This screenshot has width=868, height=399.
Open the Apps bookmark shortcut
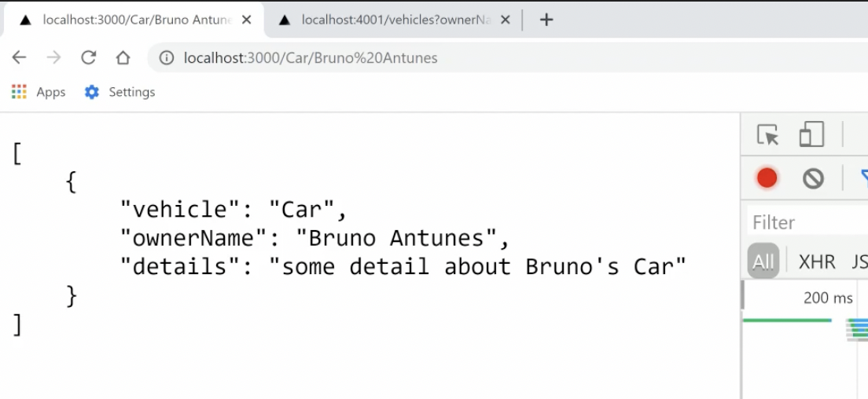coord(39,92)
